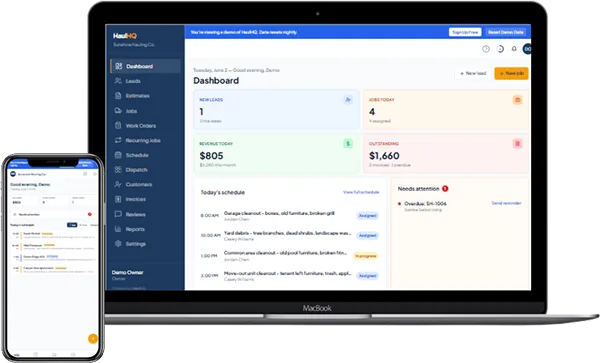
Task: Click the HaulHQ logo
Action: point(125,36)
